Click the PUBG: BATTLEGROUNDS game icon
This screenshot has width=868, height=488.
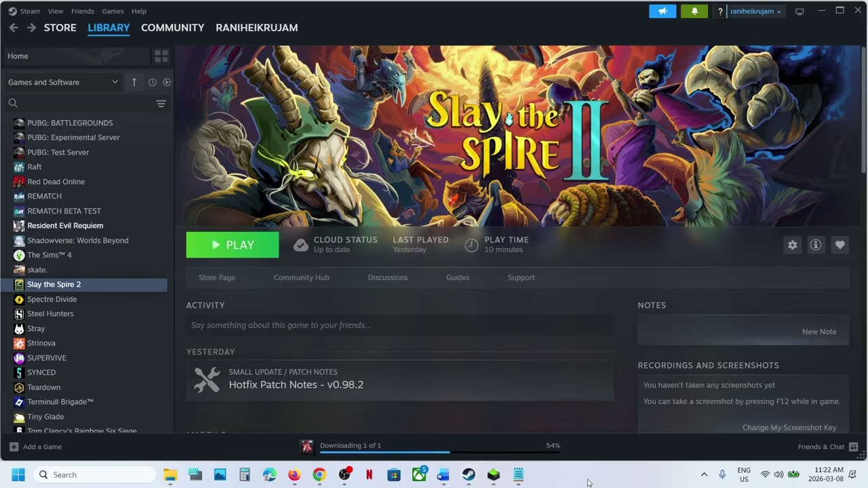coord(19,123)
